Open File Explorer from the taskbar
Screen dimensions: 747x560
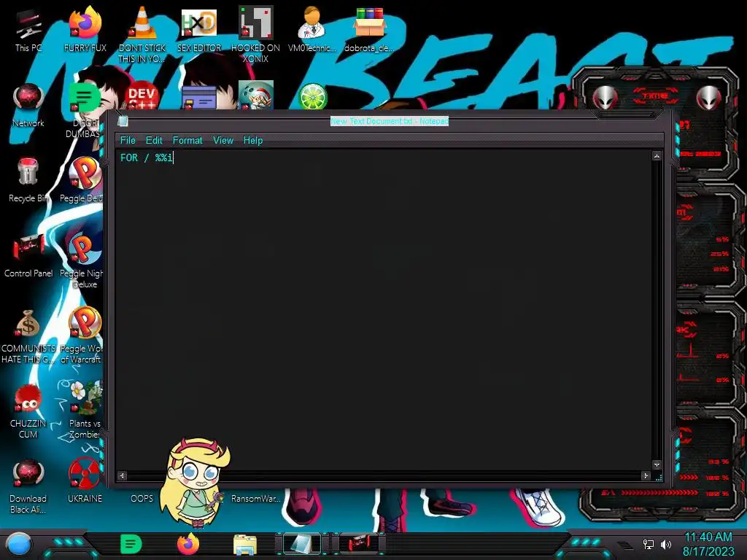245,545
